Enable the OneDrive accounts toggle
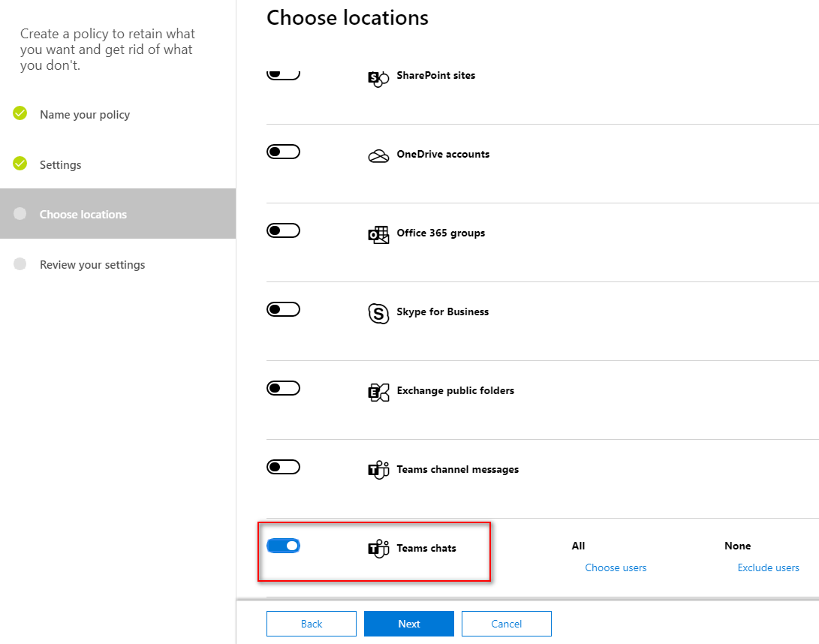This screenshot has height=644, width=819. pos(283,152)
